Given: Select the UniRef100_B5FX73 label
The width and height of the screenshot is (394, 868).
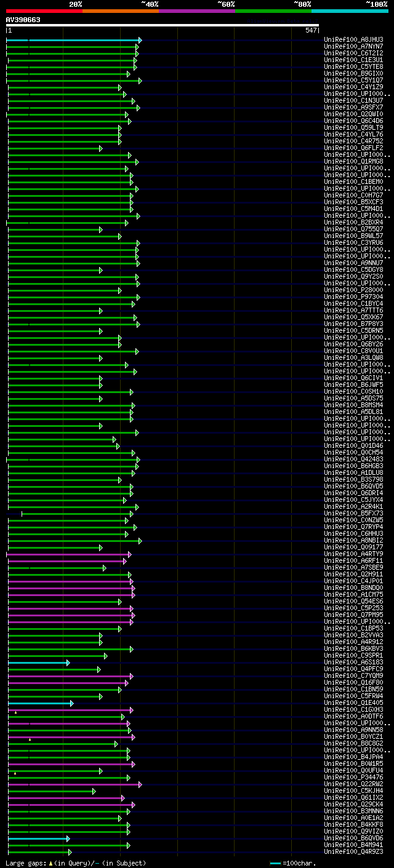Looking at the screenshot, I should (x=354, y=513).
